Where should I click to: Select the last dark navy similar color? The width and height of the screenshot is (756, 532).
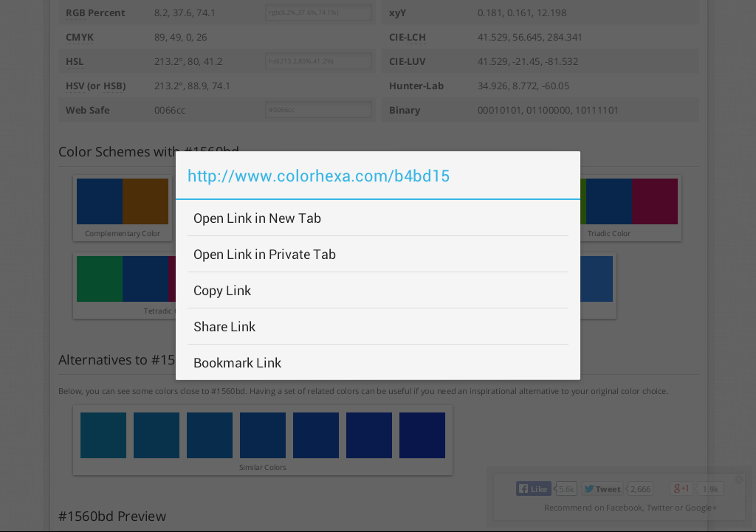click(422, 435)
